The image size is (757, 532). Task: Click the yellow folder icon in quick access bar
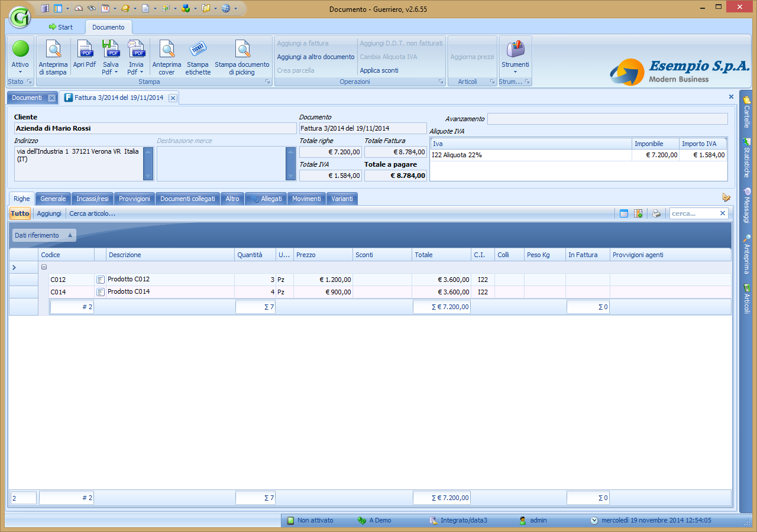pos(206,8)
